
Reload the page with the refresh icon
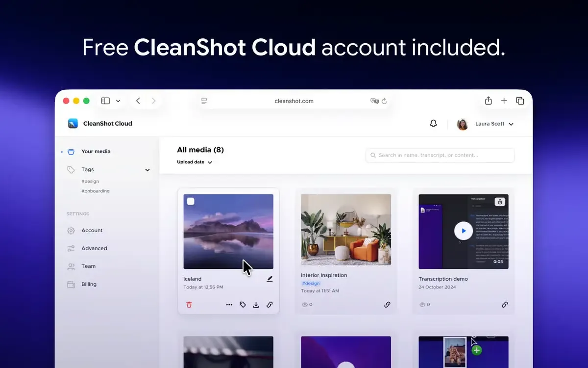tap(384, 101)
